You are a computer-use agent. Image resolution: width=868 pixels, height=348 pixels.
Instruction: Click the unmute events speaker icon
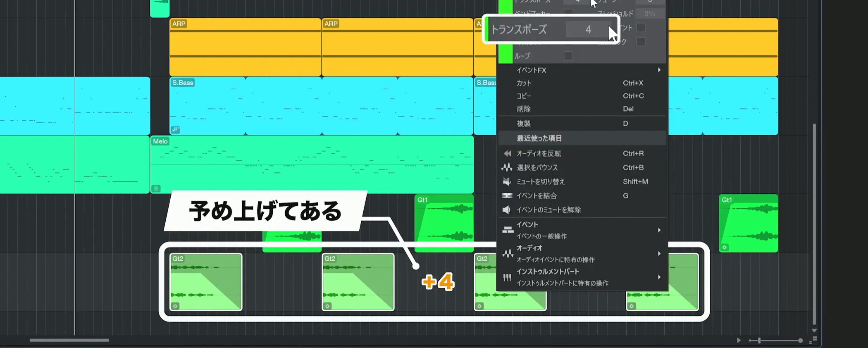[x=507, y=210]
